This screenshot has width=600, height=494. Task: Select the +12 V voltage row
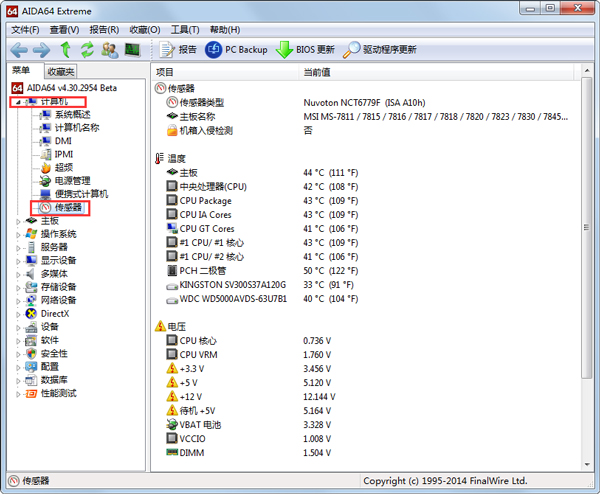point(366,397)
